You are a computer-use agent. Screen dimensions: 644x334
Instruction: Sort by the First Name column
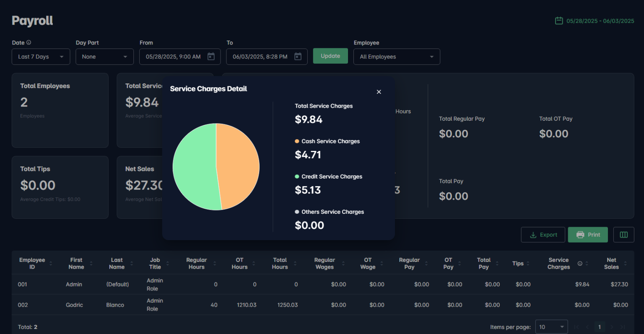91,264
